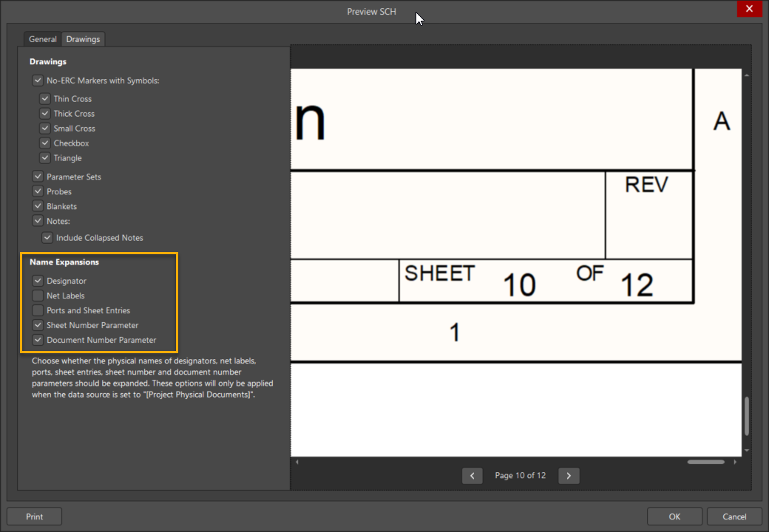This screenshot has height=532, width=769.
Task: Go to the previous preview page
Action: (472, 476)
